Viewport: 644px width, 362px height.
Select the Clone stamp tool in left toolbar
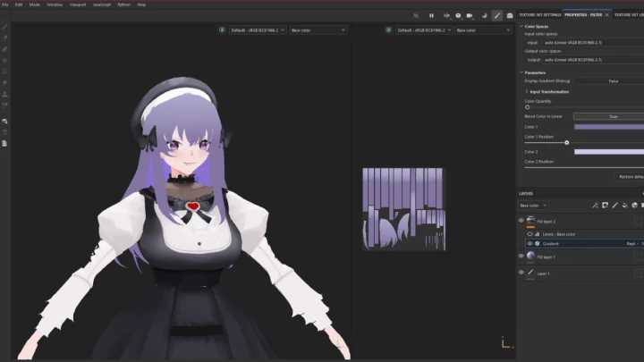[5, 94]
